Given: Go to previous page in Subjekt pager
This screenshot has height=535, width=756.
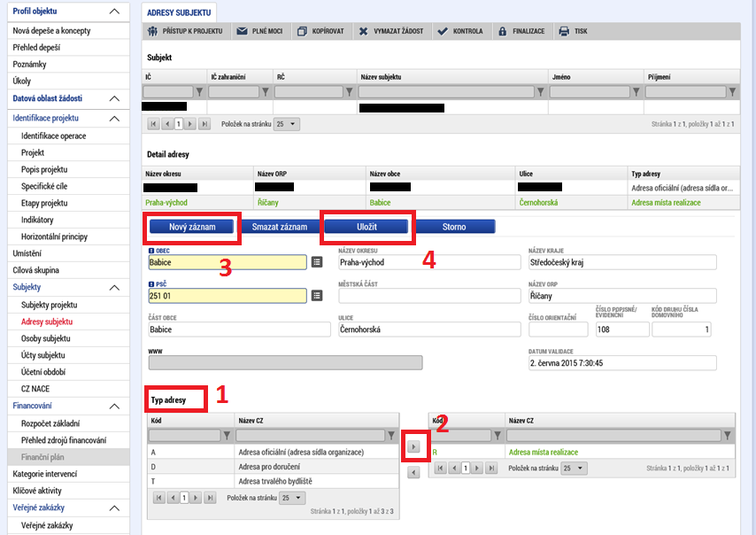Looking at the screenshot, I should pyautogui.click(x=167, y=124).
